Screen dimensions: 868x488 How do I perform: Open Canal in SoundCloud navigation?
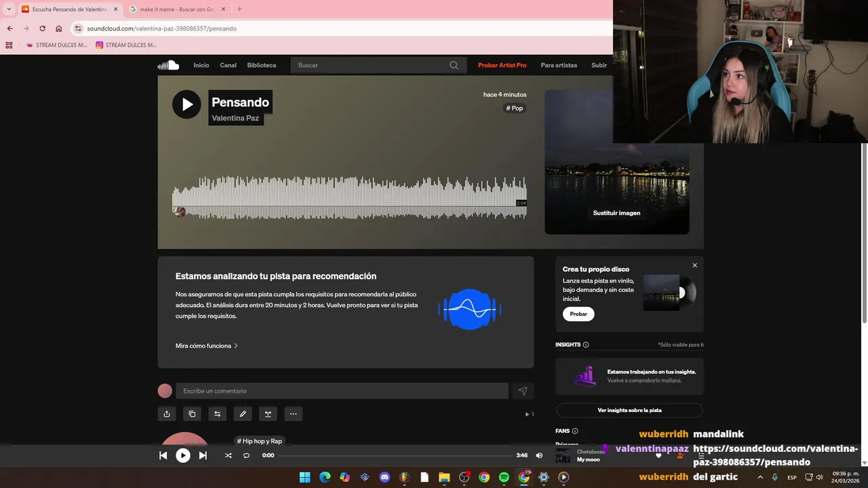pos(228,65)
